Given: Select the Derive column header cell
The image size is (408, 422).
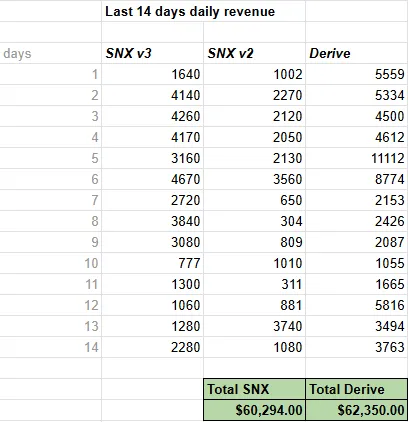Looking at the screenshot, I should click(x=357, y=53).
